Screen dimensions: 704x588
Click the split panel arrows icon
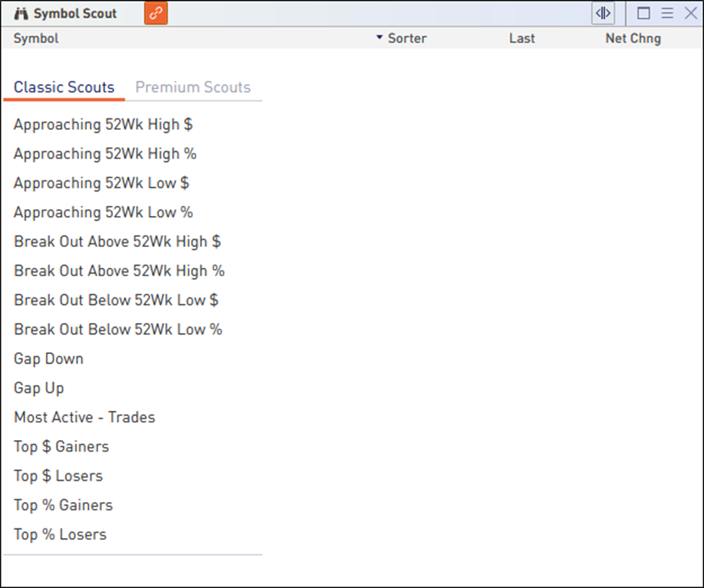click(604, 14)
